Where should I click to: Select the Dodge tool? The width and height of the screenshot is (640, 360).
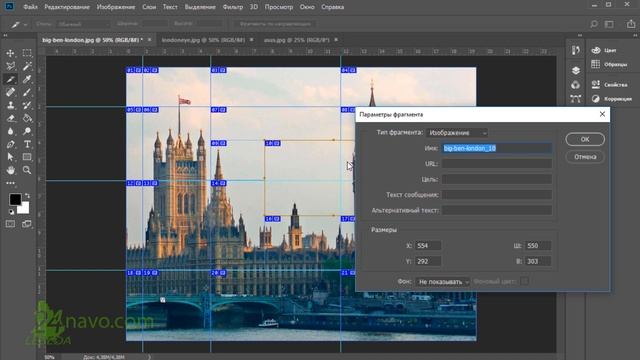tap(27, 131)
